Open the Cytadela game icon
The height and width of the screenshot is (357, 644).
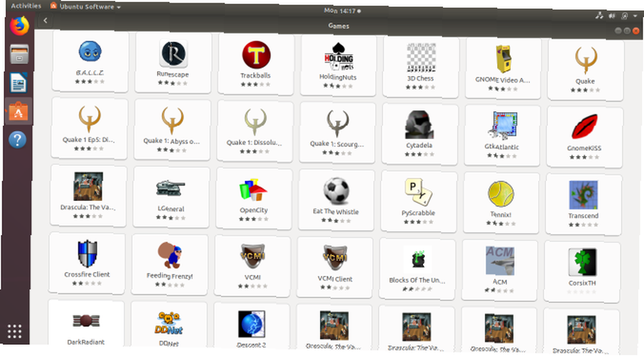(419, 125)
